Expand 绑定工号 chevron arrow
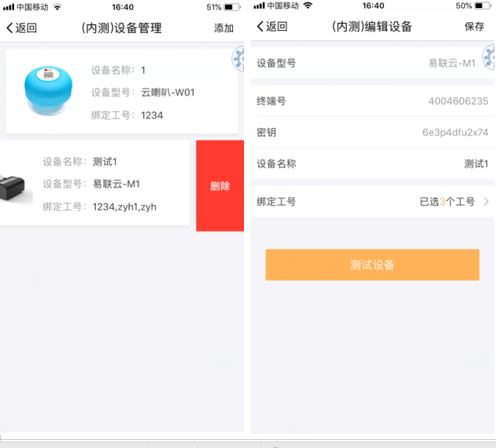The image size is (496, 448). [486, 201]
